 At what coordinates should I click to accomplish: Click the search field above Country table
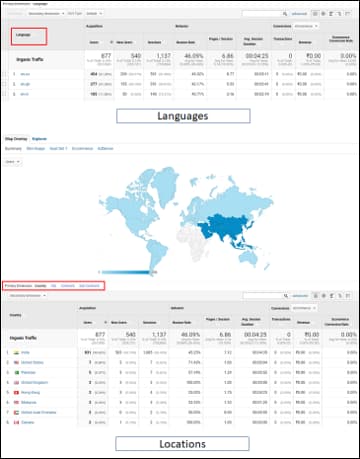click(x=263, y=296)
